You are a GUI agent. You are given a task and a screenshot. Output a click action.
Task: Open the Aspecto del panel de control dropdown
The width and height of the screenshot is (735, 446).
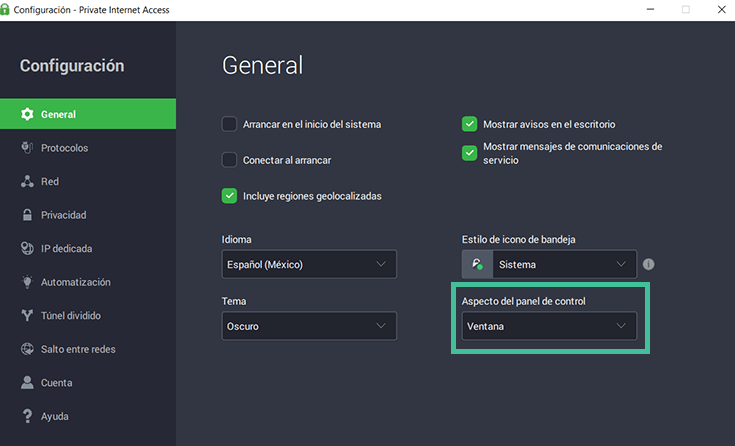(549, 326)
